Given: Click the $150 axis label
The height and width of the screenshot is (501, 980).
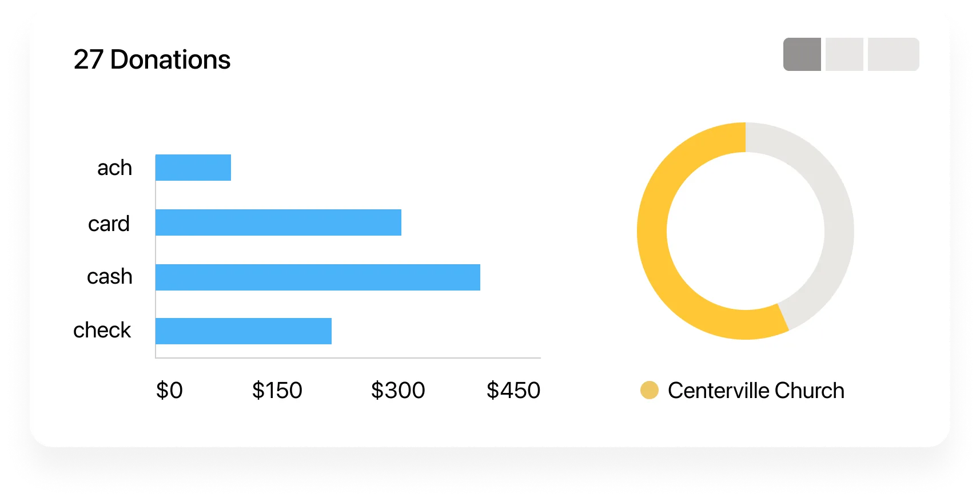Looking at the screenshot, I should pyautogui.click(x=277, y=391).
